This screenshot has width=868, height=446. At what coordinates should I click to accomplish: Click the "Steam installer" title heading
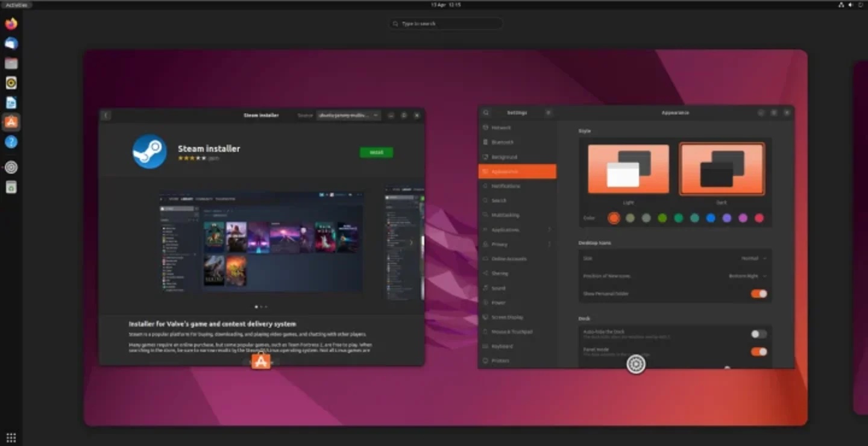pos(209,148)
